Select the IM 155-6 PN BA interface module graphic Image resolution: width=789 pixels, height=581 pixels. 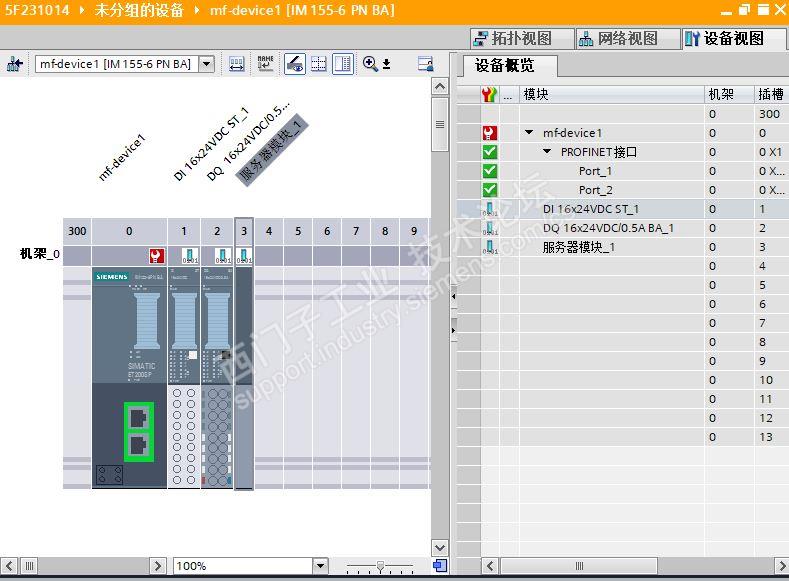point(129,378)
